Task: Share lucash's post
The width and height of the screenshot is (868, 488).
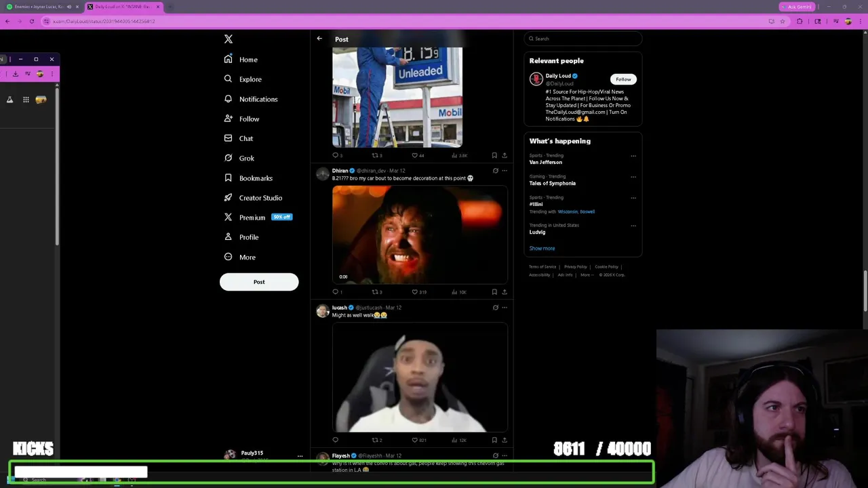Action: click(504, 441)
